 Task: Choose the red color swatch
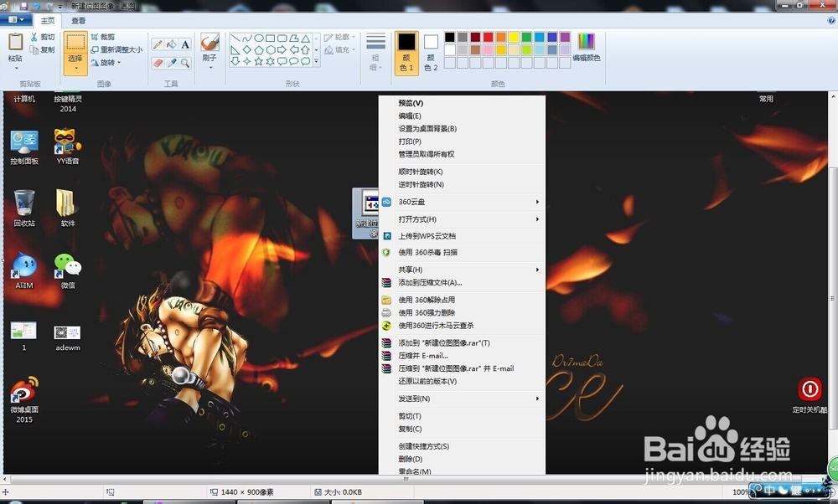click(x=488, y=37)
